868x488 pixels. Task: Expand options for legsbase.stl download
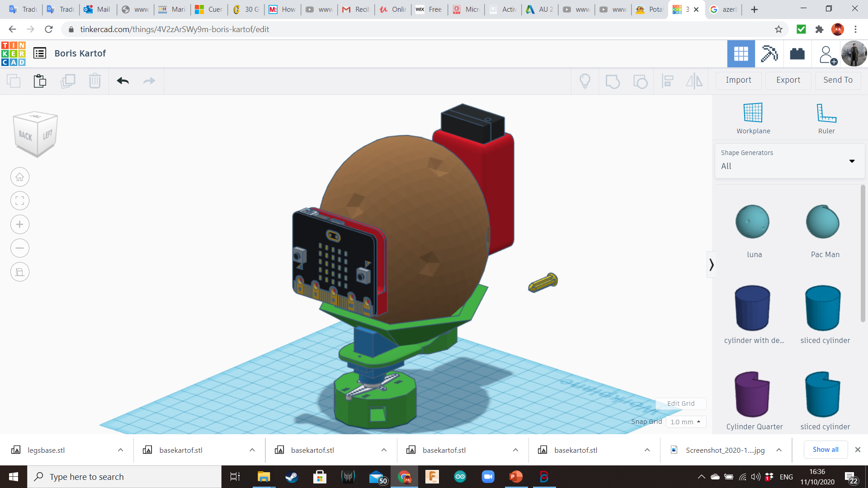click(x=120, y=450)
